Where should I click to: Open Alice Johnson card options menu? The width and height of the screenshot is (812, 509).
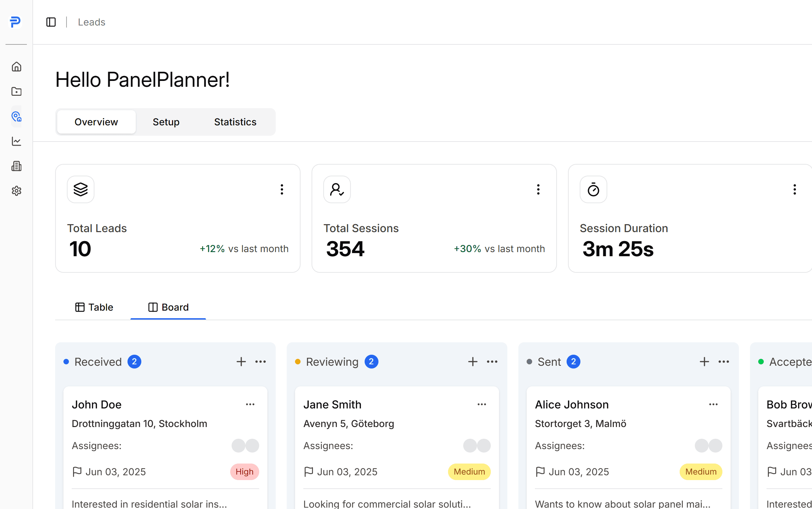(713, 404)
